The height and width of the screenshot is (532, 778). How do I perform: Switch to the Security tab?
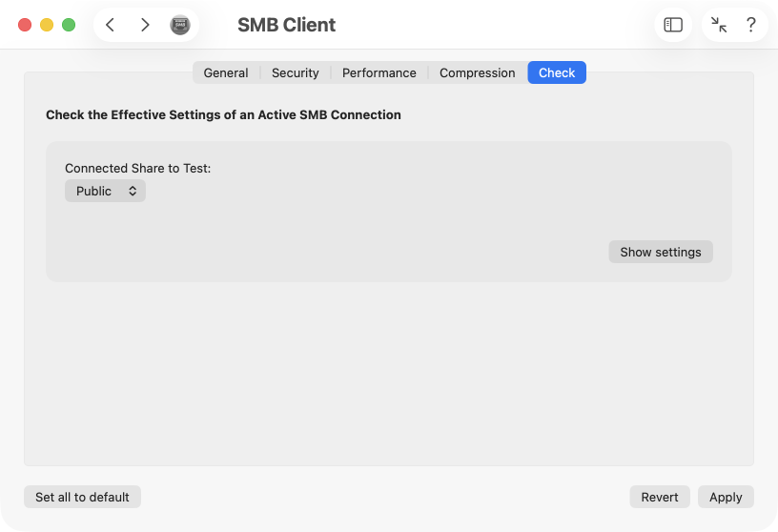click(x=296, y=73)
